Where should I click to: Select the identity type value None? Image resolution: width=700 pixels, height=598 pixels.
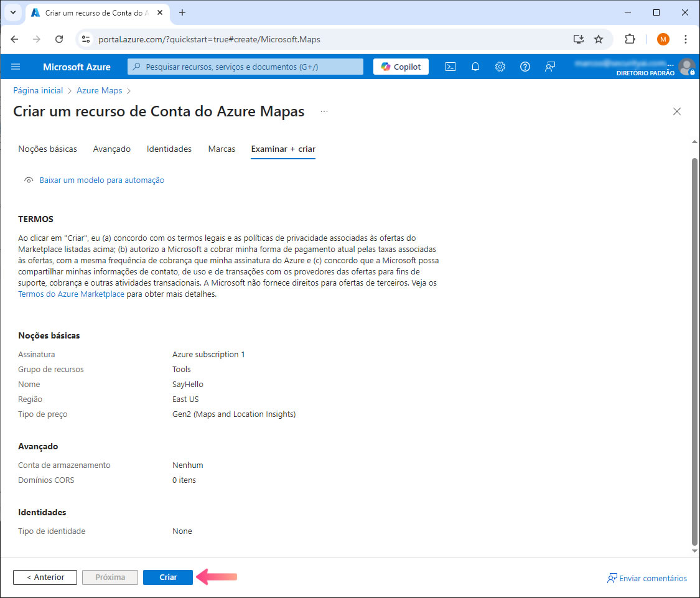coord(182,531)
